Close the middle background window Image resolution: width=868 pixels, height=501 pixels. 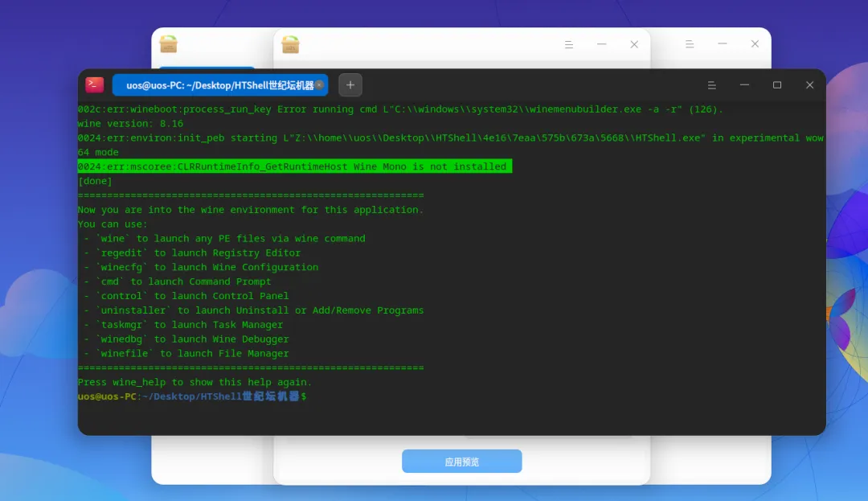[634, 44]
